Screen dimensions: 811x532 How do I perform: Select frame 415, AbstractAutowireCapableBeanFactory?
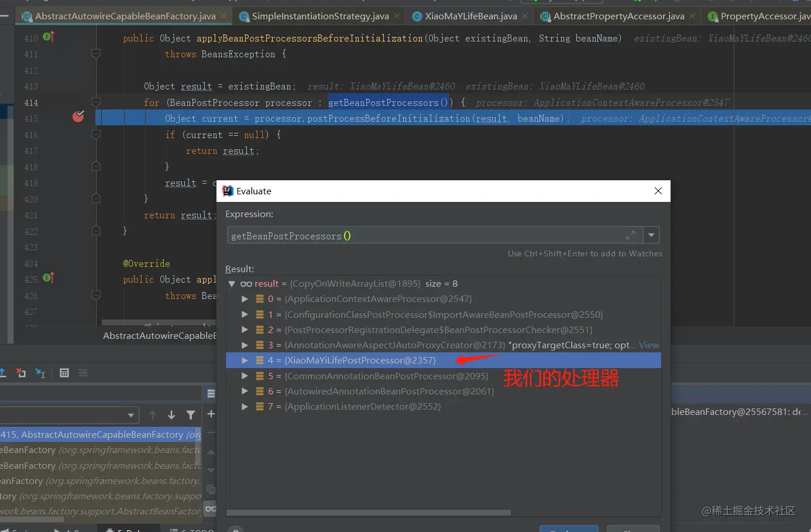101,434
